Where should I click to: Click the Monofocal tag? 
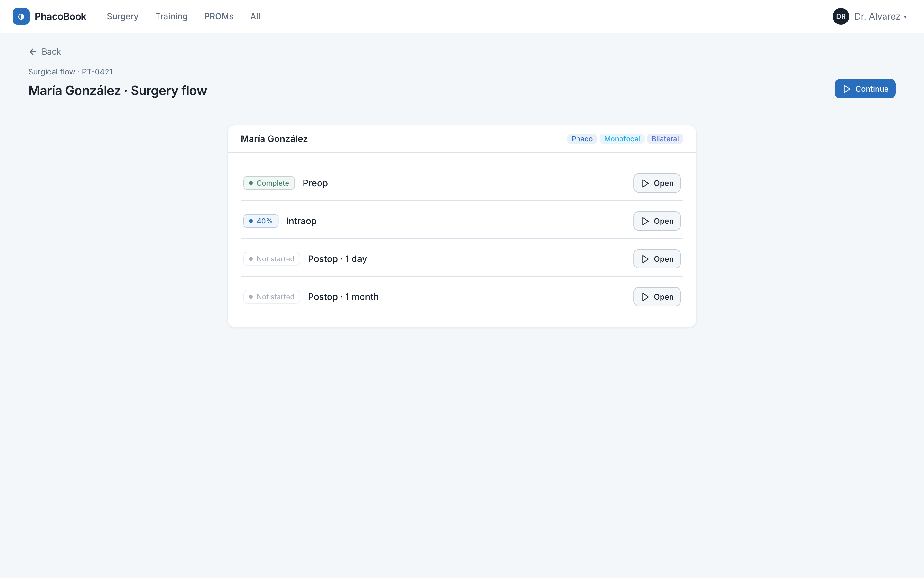[x=622, y=139]
